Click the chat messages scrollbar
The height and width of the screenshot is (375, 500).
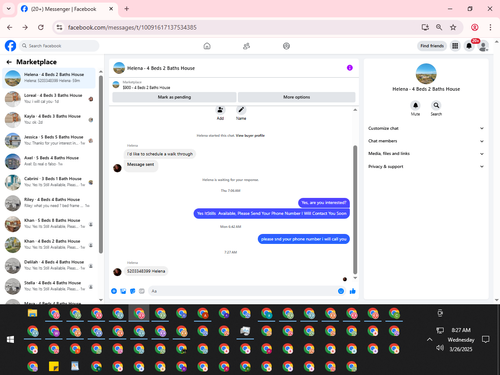(x=355, y=209)
